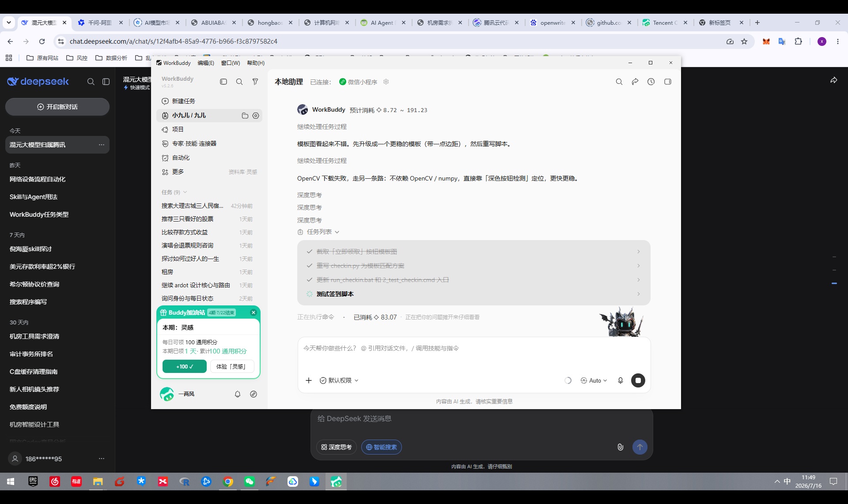Click plus attachment icon in WorkBuddy input
The height and width of the screenshot is (504, 848).
(309, 380)
